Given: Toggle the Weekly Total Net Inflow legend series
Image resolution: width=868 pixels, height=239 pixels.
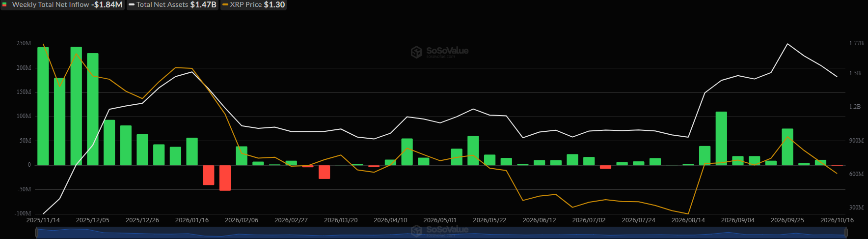Looking at the screenshot, I should coord(62,4).
